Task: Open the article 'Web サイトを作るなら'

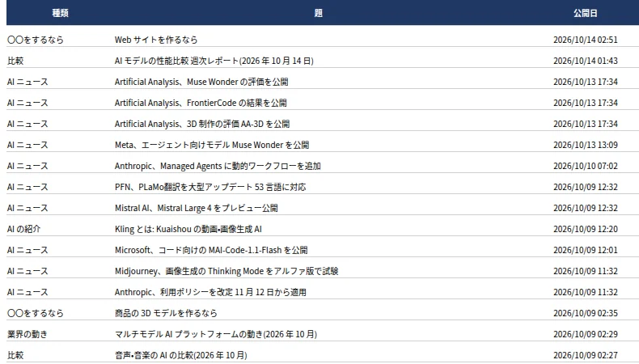Action: point(156,40)
